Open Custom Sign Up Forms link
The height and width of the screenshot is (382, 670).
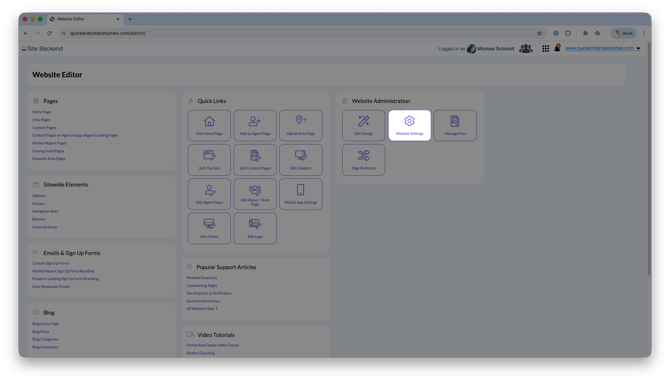(50, 263)
